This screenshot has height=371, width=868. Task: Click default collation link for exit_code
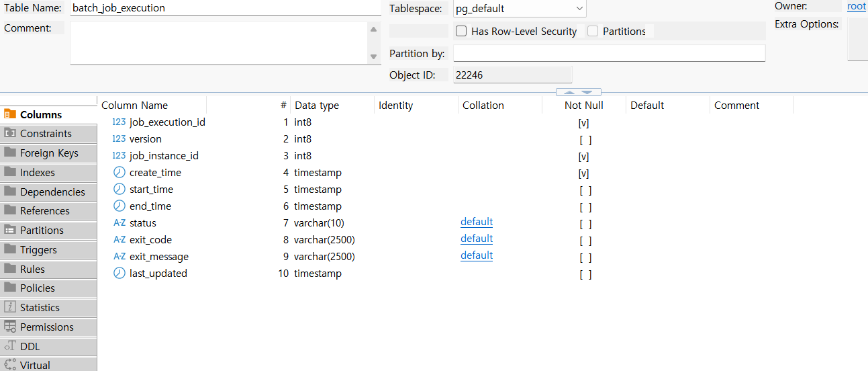pyautogui.click(x=477, y=239)
